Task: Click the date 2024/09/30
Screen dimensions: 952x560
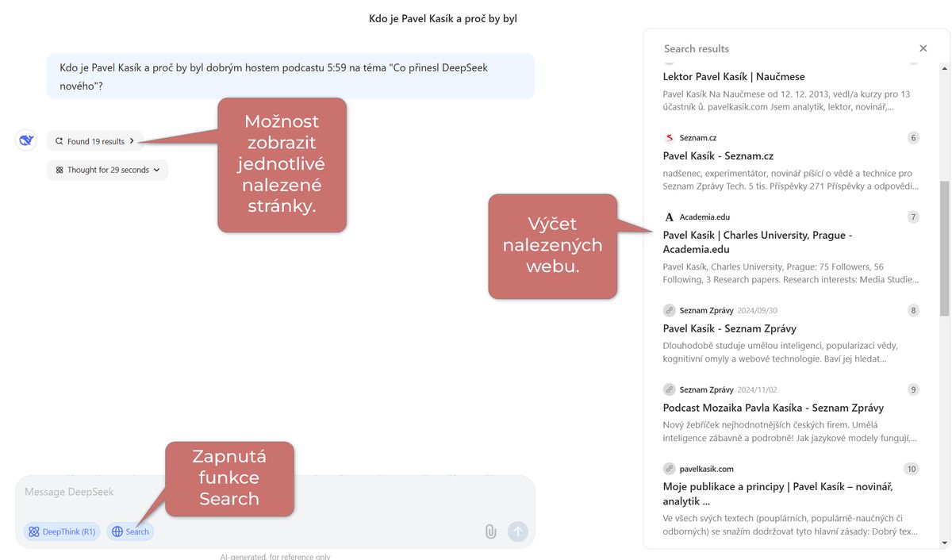Action: click(x=757, y=310)
